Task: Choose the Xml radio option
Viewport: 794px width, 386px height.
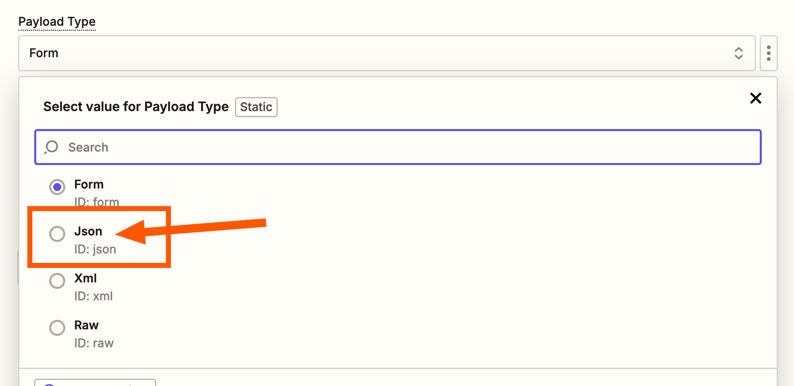Action: pyautogui.click(x=57, y=281)
